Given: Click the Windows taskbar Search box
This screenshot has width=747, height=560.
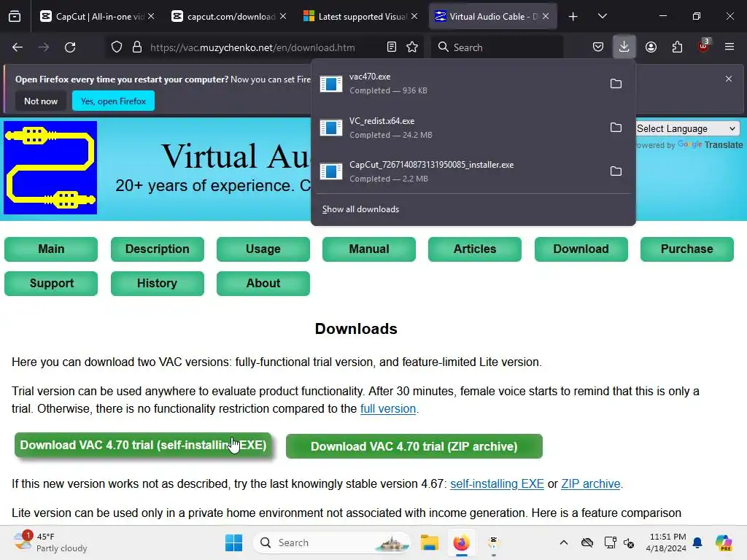Looking at the screenshot, I should [332, 542].
